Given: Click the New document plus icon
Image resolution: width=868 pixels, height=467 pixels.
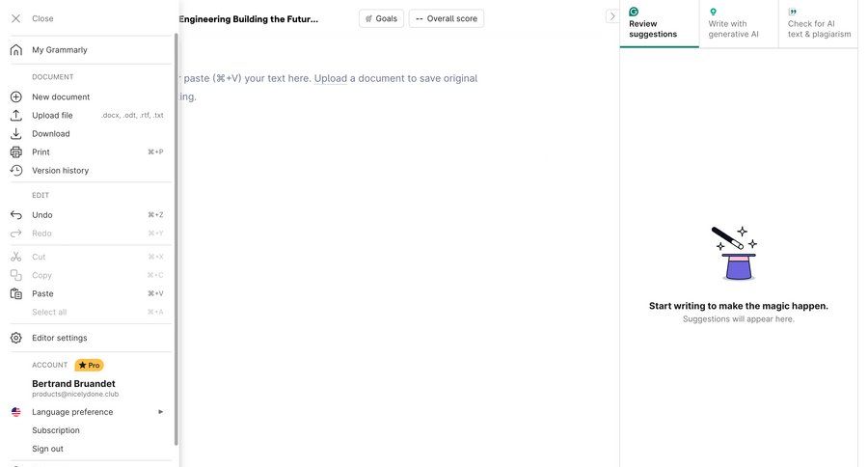Looking at the screenshot, I should click(x=16, y=96).
